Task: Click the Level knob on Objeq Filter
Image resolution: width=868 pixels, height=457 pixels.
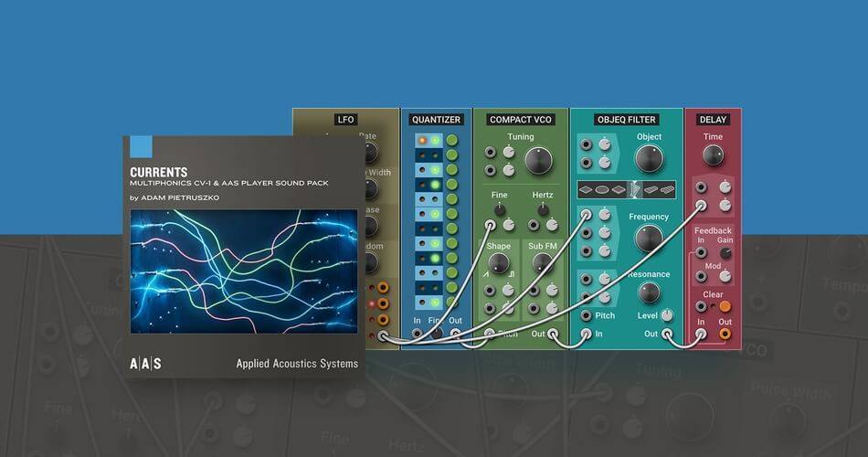Action: (668, 315)
